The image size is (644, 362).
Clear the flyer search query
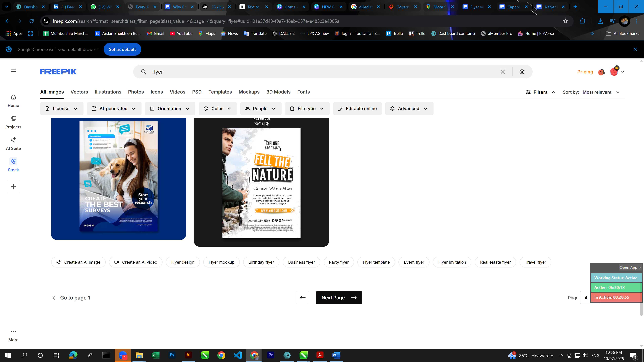click(x=503, y=72)
